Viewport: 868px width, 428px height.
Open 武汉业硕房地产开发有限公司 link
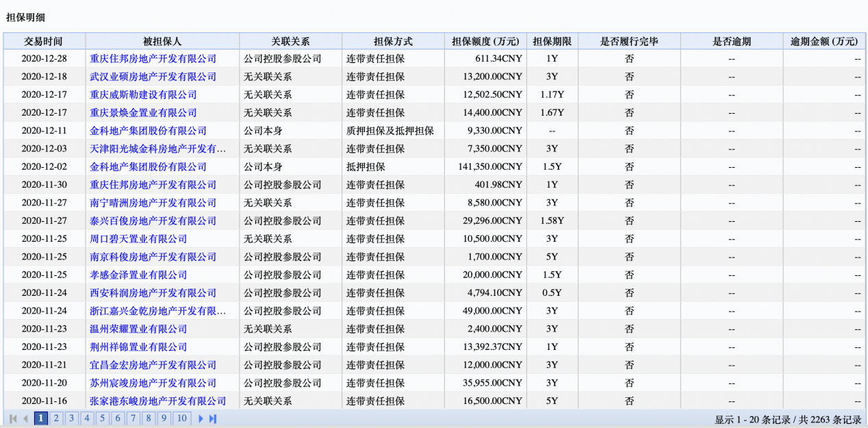click(x=153, y=77)
